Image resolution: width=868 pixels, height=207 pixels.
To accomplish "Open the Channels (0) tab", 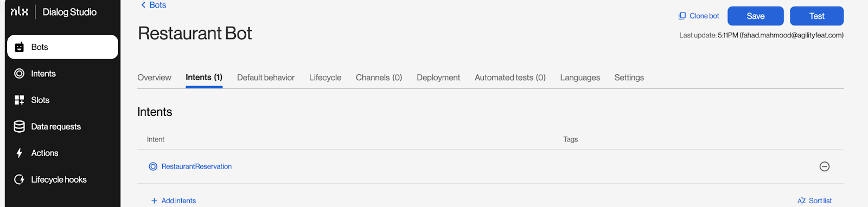I will click(x=379, y=77).
